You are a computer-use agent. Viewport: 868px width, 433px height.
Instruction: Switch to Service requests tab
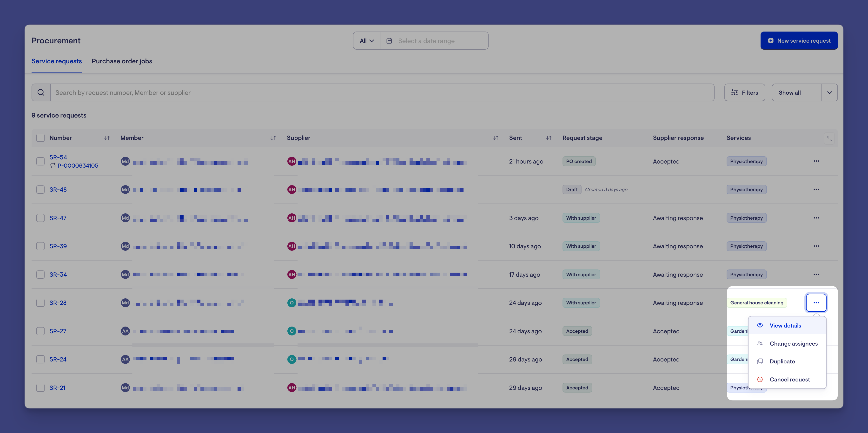pyautogui.click(x=57, y=61)
